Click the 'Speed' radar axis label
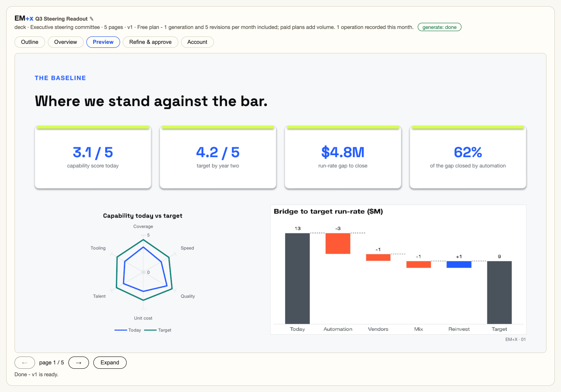 pyautogui.click(x=187, y=248)
